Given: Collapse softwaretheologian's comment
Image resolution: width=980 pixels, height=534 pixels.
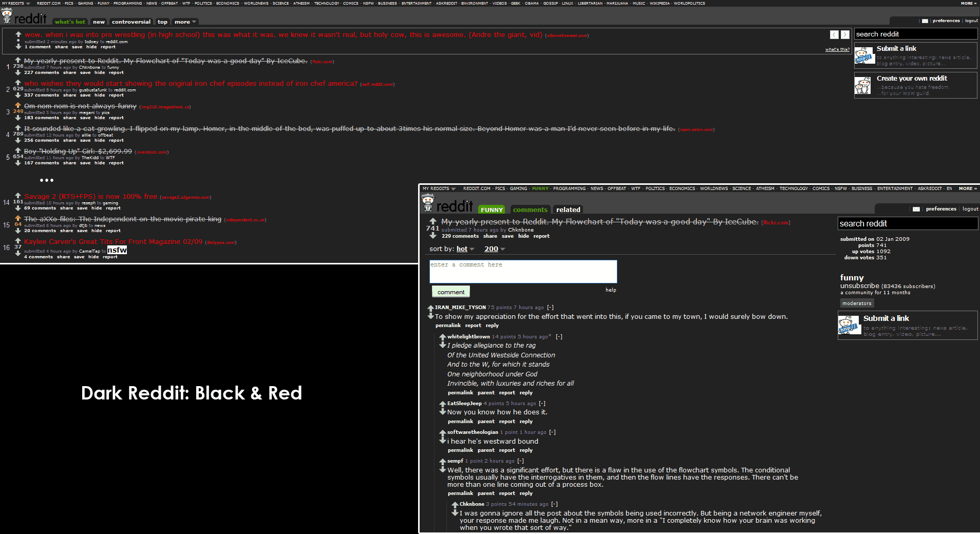Looking at the screenshot, I should tap(553, 432).
